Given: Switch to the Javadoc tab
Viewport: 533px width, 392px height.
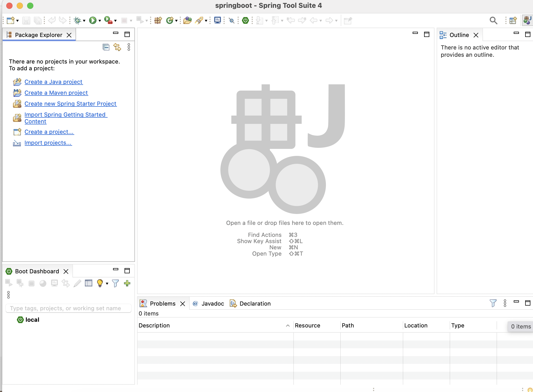Looking at the screenshot, I should click(212, 304).
